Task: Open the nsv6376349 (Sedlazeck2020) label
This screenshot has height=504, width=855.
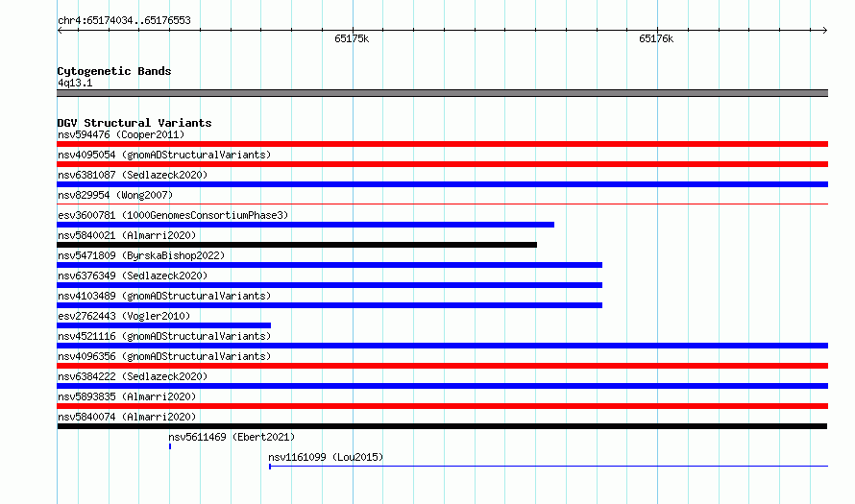Action: click(133, 276)
